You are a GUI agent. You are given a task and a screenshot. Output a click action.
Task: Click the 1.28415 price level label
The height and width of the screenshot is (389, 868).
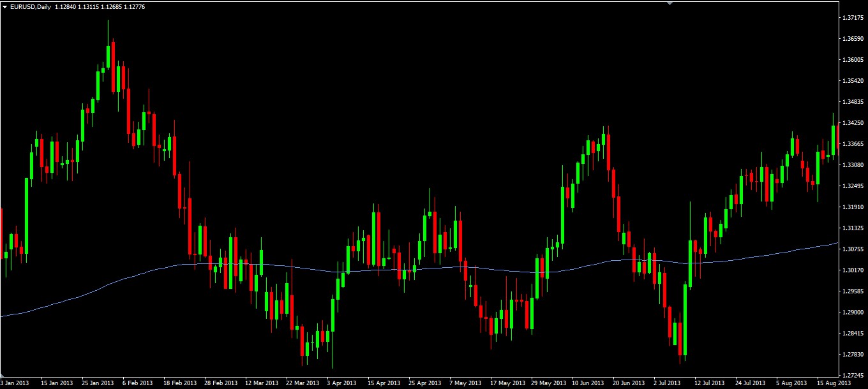point(853,334)
